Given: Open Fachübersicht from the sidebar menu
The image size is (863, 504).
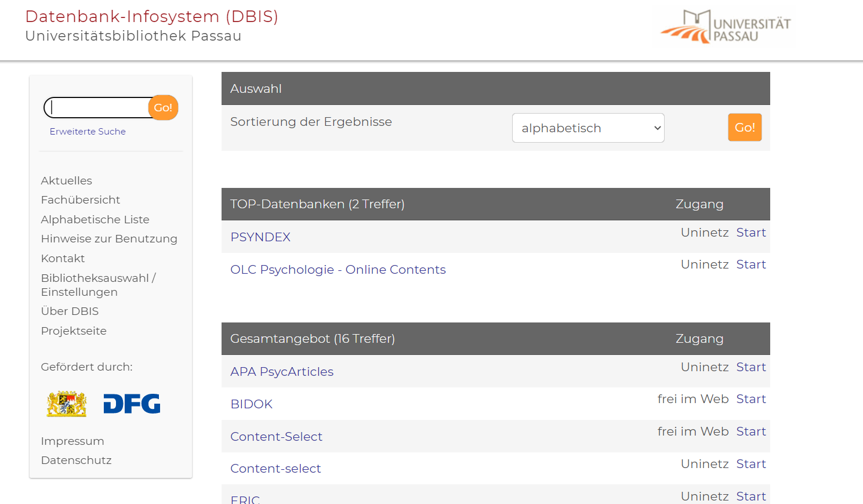Looking at the screenshot, I should 81,200.
